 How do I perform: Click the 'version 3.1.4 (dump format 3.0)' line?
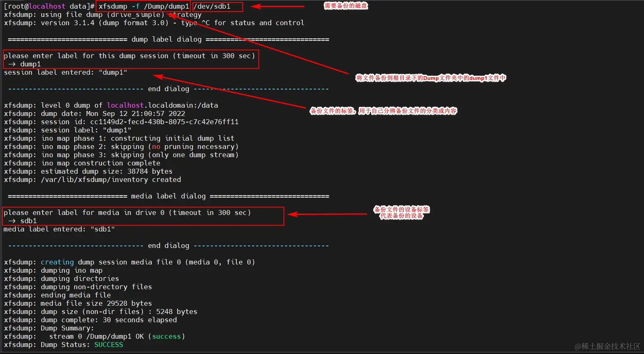tap(154, 23)
